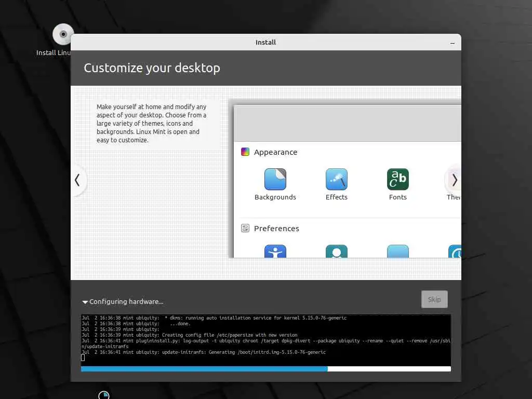The height and width of the screenshot is (399, 532).
Task: Click the greyed-out Skip button
Action: coord(434,299)
